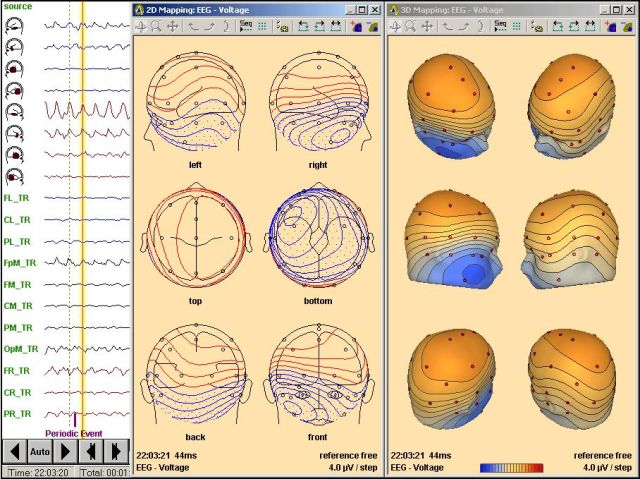Step backward with the left arrow button
640x479 pixels.
point(14,451)
